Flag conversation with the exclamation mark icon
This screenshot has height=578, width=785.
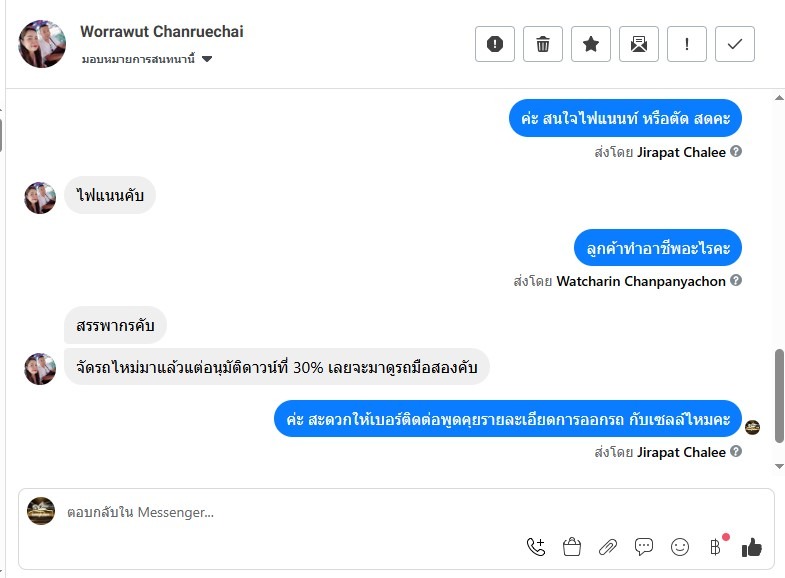pyautogui.click(x=687, y=44)
